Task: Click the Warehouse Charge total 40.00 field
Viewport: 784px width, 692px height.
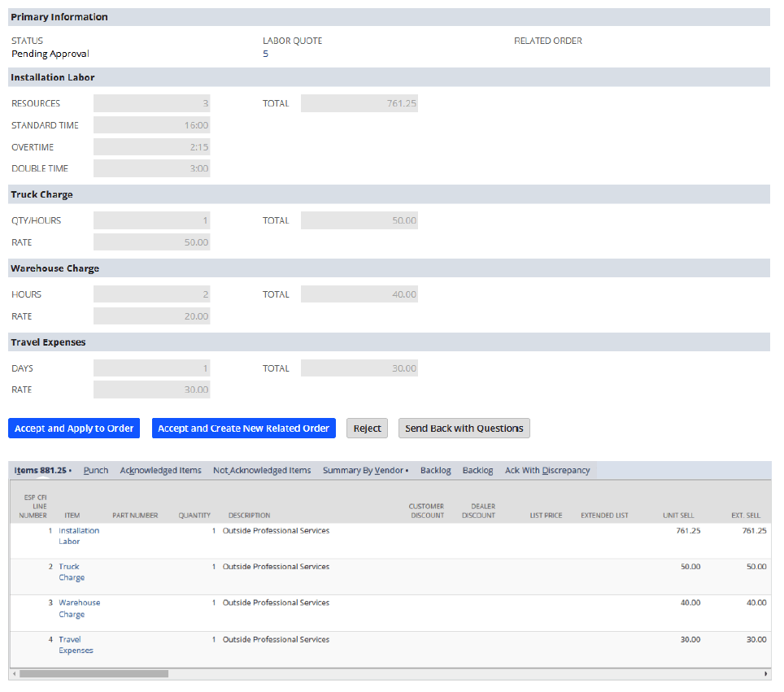Action: click(359, 294)
